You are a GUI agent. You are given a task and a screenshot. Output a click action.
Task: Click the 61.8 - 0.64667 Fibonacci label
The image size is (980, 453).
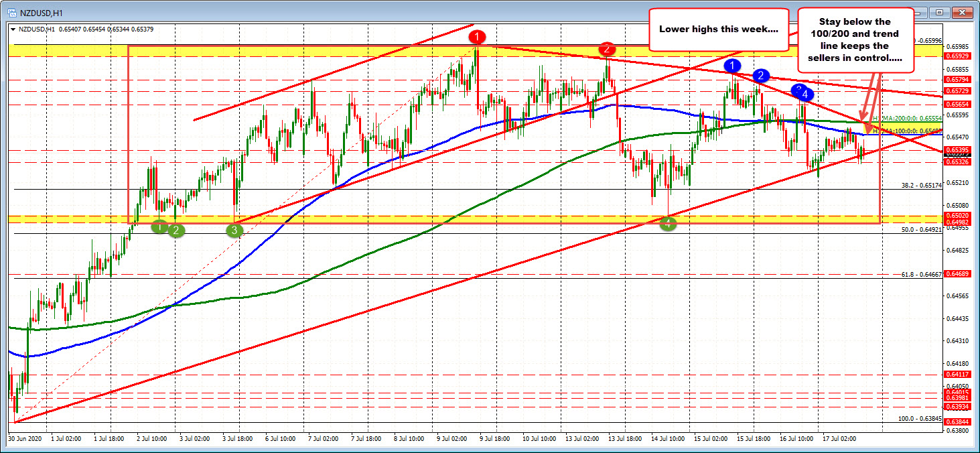922,274
